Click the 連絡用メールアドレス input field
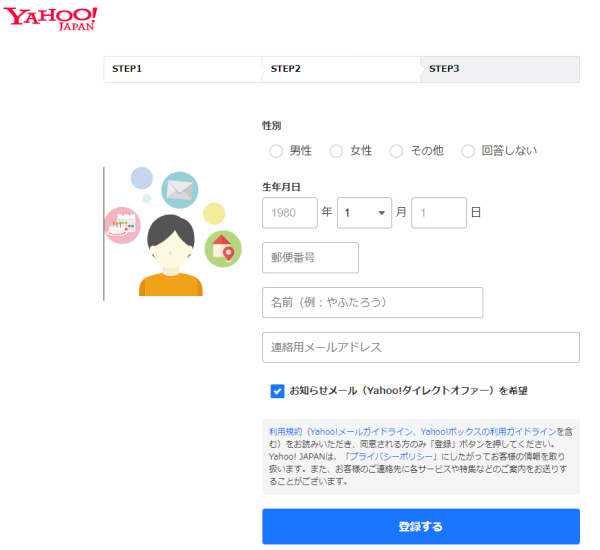Viewport: 600px width, 550px height. pos(421,348)
